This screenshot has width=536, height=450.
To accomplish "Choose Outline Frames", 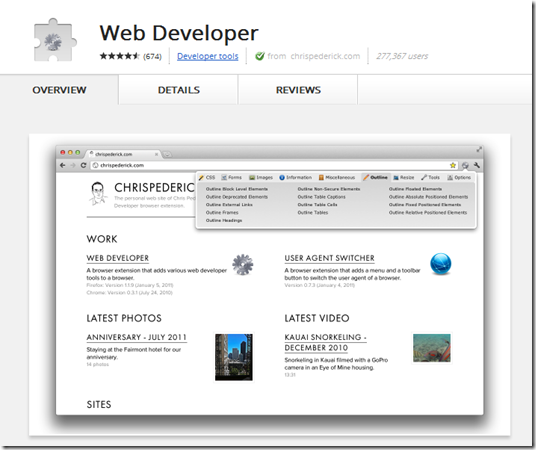I will click(222, 212).
